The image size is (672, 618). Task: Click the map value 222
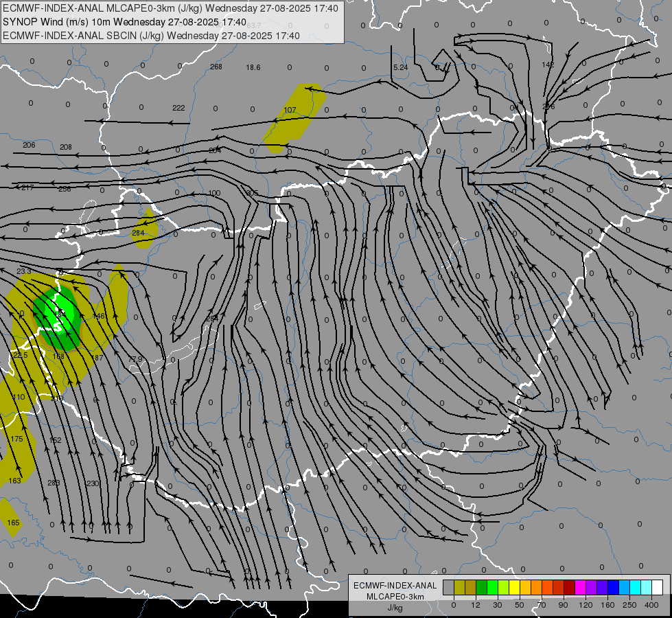pos(178,108)
